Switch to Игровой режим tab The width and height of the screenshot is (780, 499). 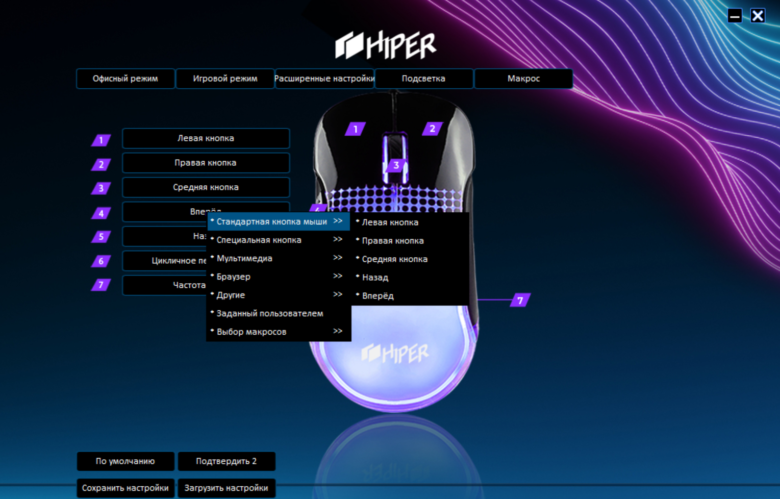(x=225, y=79)
